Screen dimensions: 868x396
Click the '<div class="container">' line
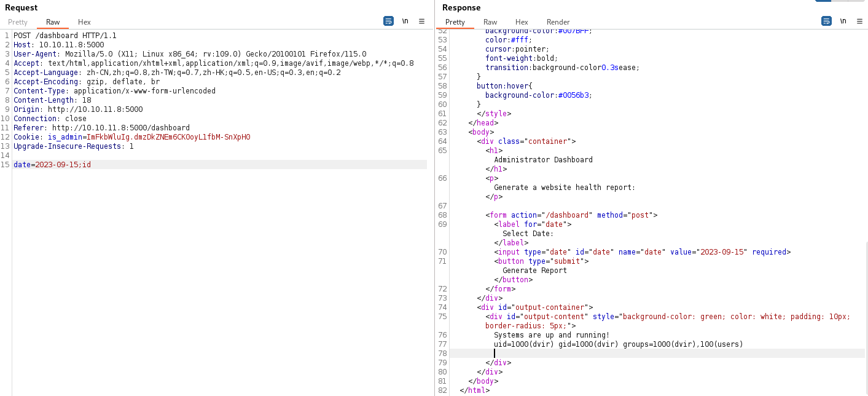point(526,141)
